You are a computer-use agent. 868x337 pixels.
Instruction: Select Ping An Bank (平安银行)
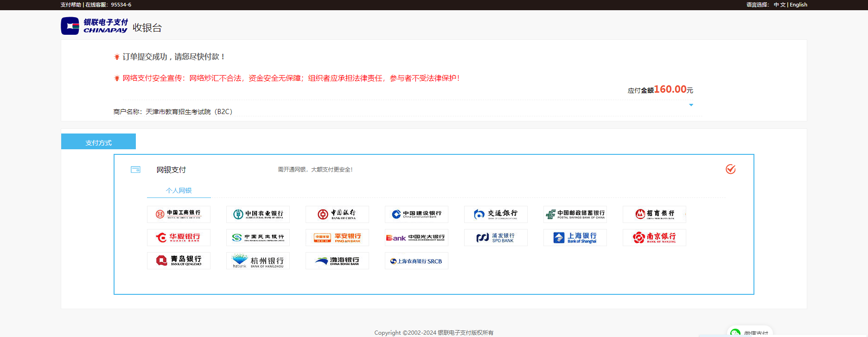point(337,237)
